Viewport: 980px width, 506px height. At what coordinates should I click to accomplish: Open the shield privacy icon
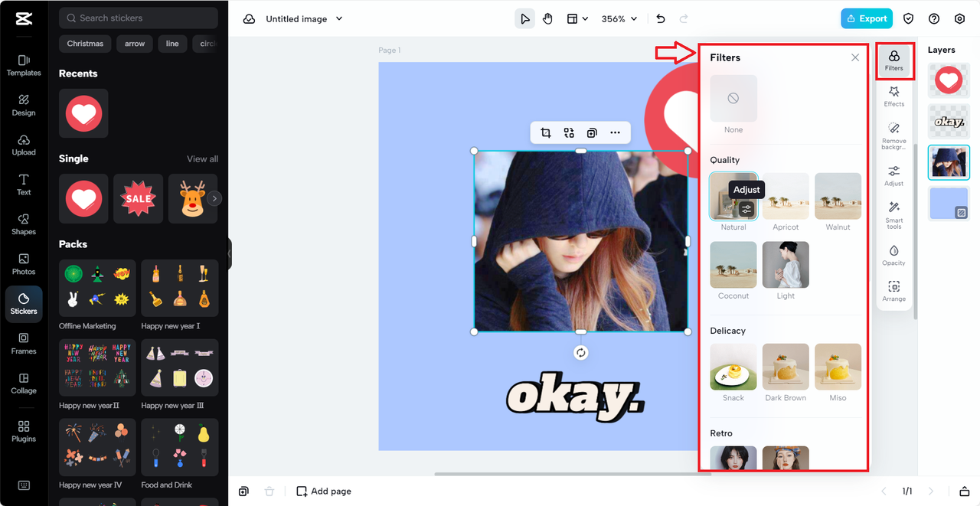pyautogui.click(x=909, y=19)
